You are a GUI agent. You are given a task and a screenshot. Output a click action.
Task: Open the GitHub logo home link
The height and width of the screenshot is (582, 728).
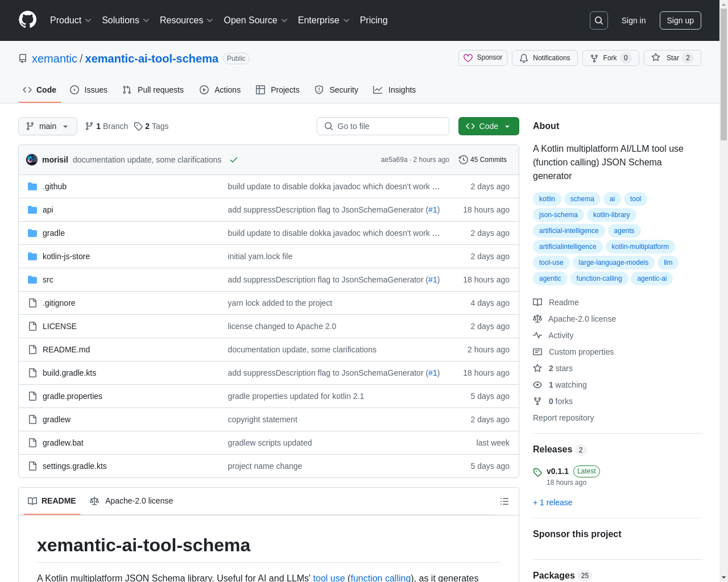[x=28, y=20]
